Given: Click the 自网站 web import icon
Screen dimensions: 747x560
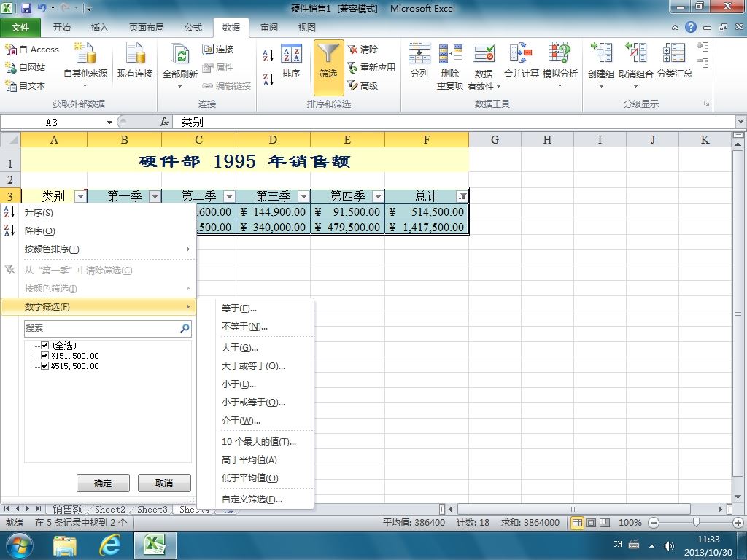Looking at the screenshot, I should coord(10,68).
